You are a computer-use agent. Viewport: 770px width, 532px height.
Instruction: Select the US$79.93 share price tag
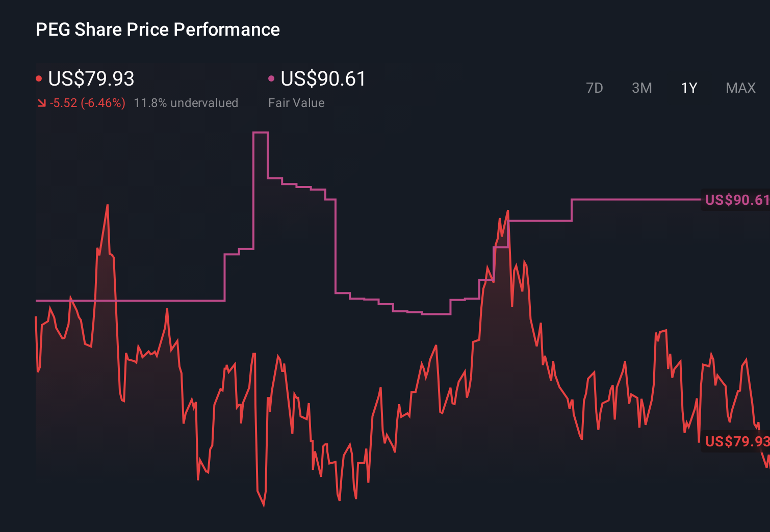pos(736,441)
